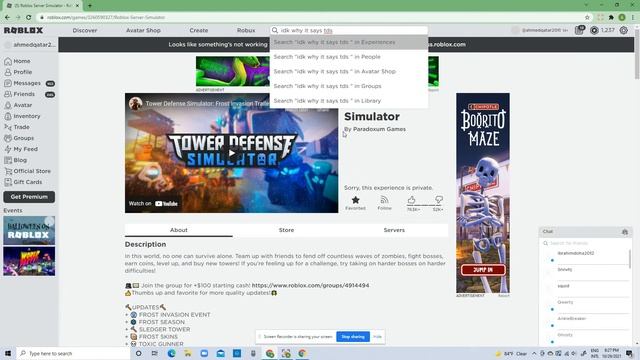Click JUMP IN on Boorito Maze ad

coord(483,270)
